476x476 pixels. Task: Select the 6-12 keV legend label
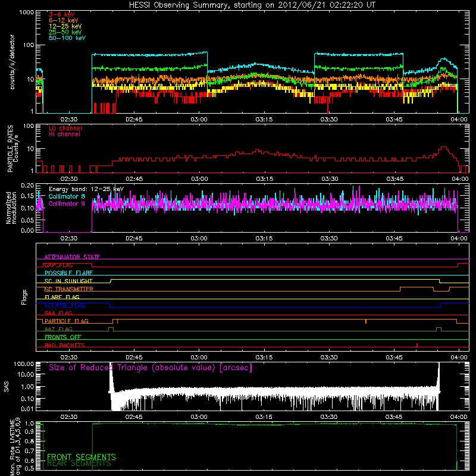(64, 20)
